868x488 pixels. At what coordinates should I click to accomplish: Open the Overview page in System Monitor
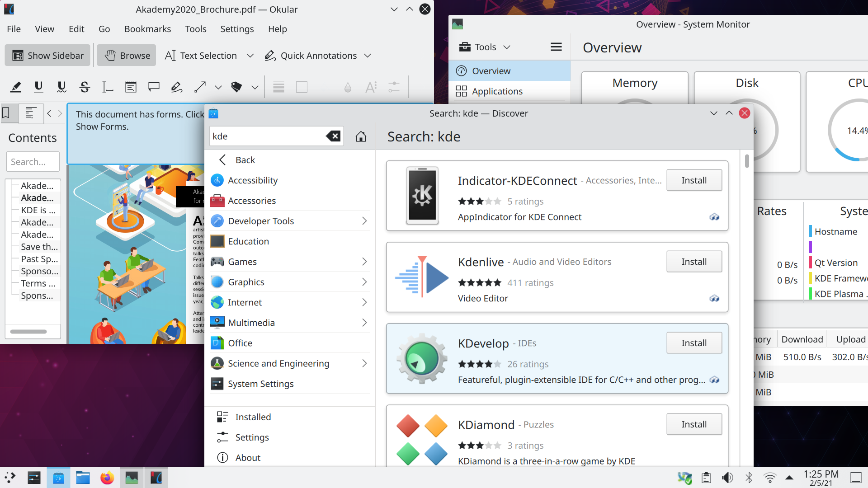pos(510,71)
